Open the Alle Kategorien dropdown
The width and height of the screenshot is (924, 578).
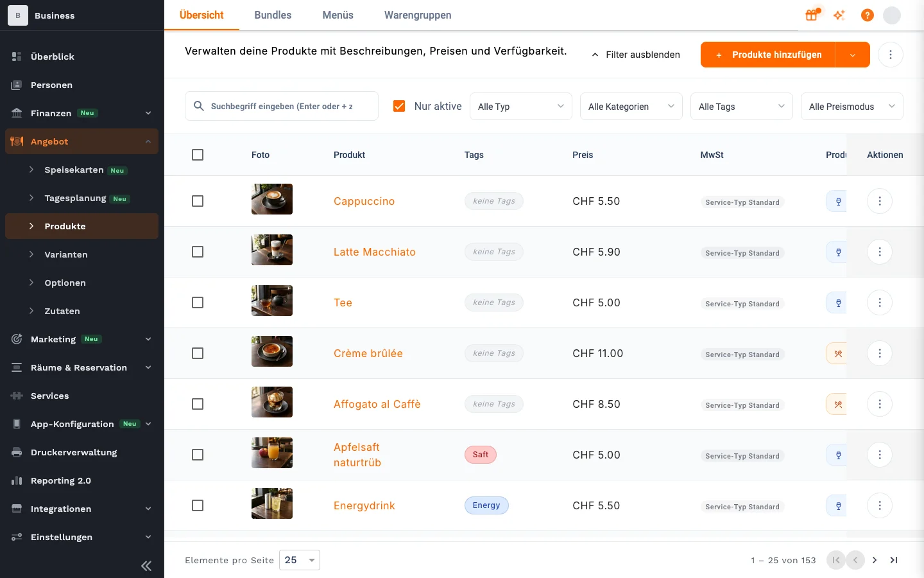[631, 107]
